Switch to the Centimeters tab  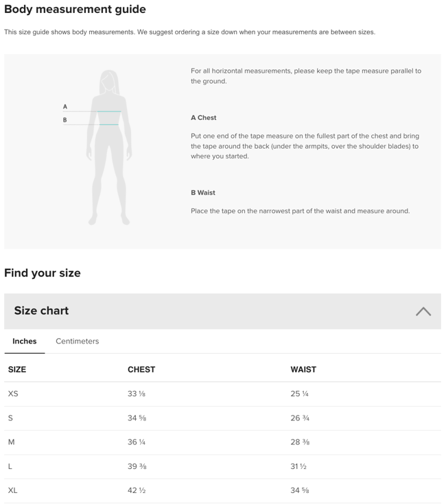point(77,341)
